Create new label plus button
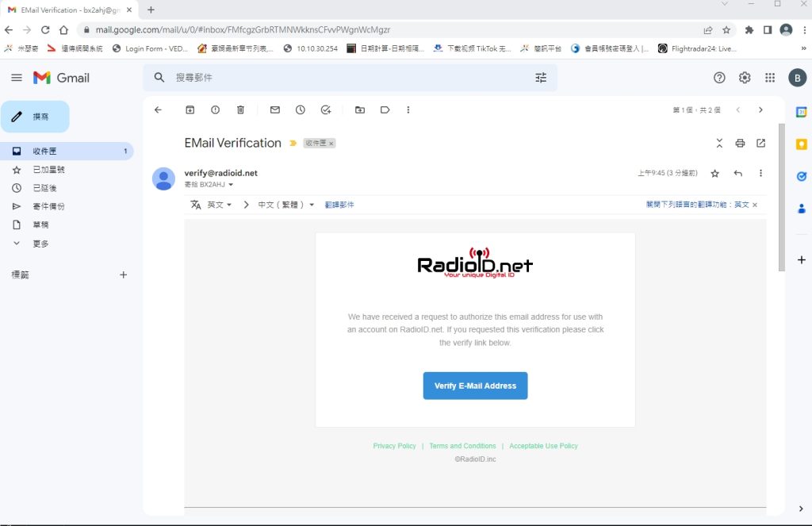Image resolution: width=812 pixels, height=526 pixels. pos(123,275)
